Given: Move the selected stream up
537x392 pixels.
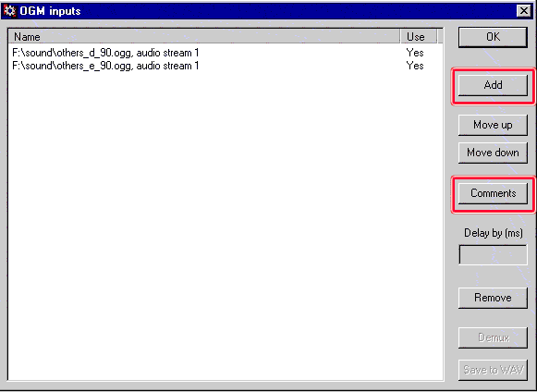Looking at the screenshot, I should click(493, 125).
